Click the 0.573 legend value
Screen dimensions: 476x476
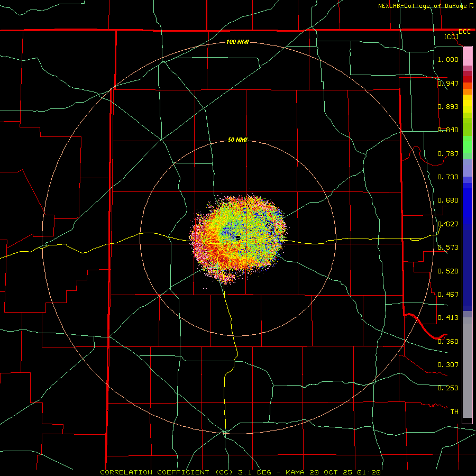[x=448, y=248]
